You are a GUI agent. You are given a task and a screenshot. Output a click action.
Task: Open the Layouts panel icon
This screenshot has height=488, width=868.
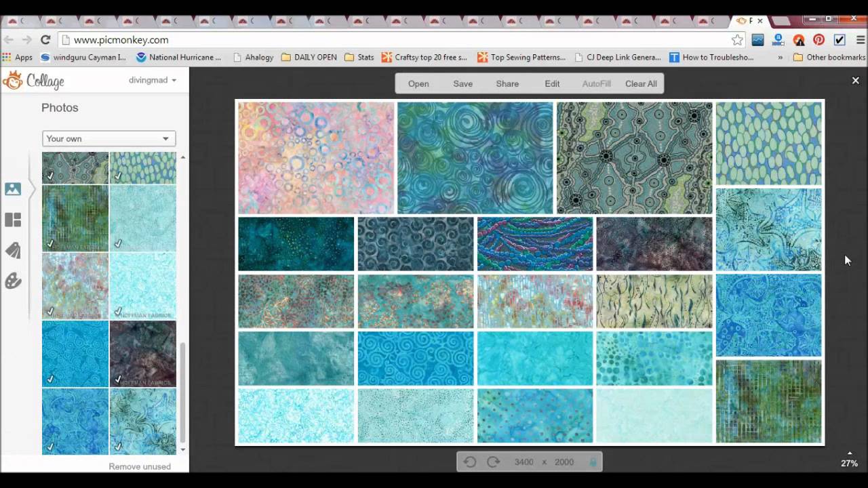tap(13, 220)
